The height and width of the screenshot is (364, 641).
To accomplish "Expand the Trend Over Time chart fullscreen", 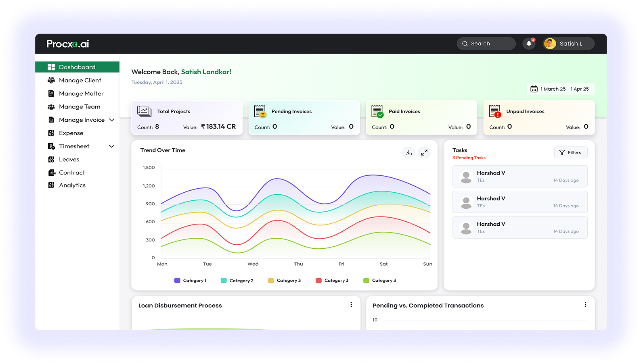I will [x=424, y=152].
